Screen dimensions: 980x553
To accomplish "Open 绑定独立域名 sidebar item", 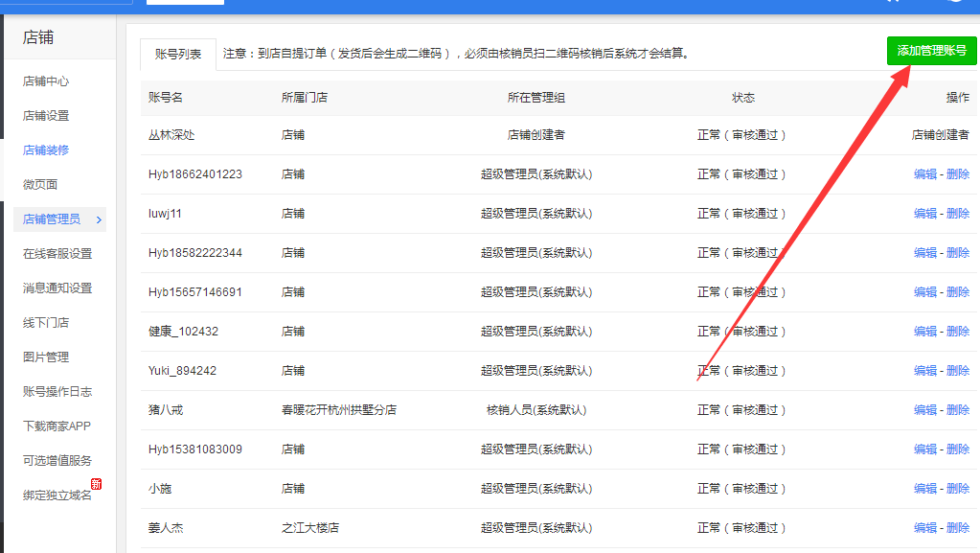I will click(x=57, y=495).
